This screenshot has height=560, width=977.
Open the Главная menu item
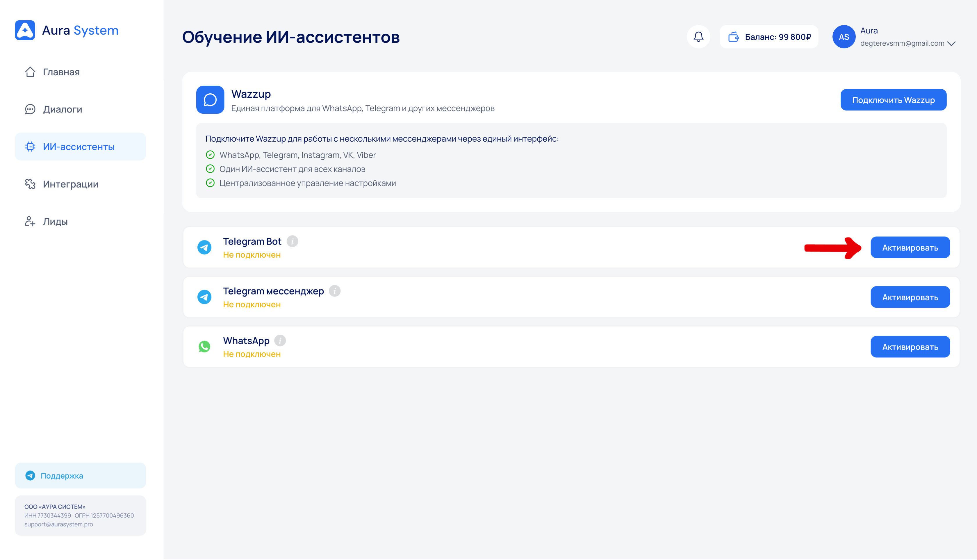(61, 72)
